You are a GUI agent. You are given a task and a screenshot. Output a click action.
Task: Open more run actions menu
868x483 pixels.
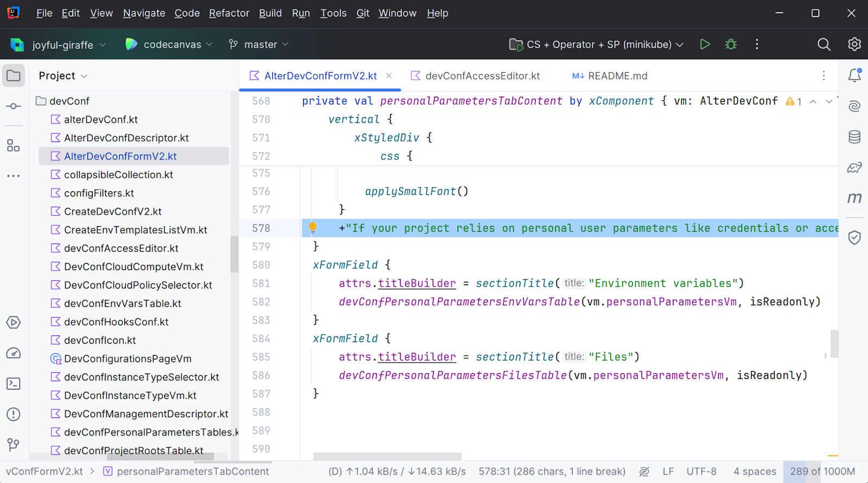(757, 44)
